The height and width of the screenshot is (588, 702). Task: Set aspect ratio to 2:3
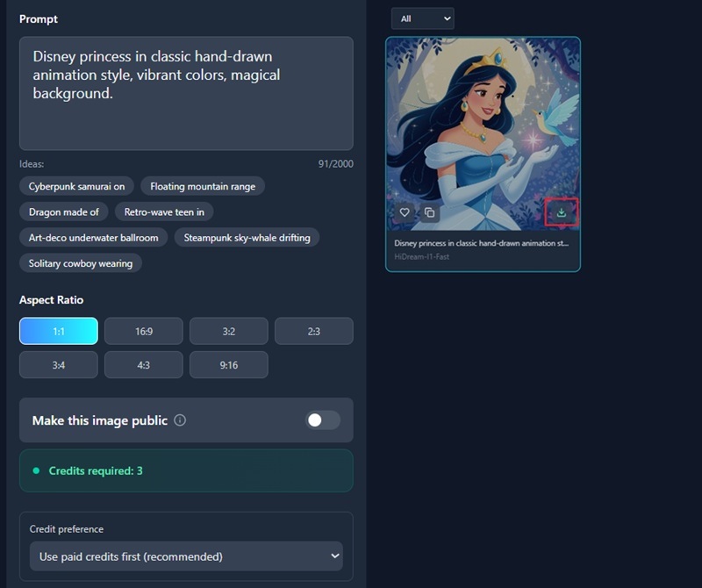pyautogui.click(x=314, y=331)
